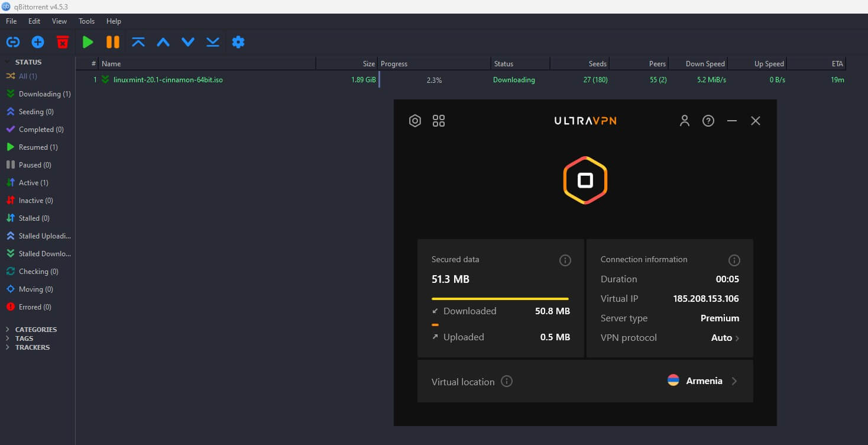Sort by Progress column header
This screenshot has height=445, width=868.
(x=435, y=63)
